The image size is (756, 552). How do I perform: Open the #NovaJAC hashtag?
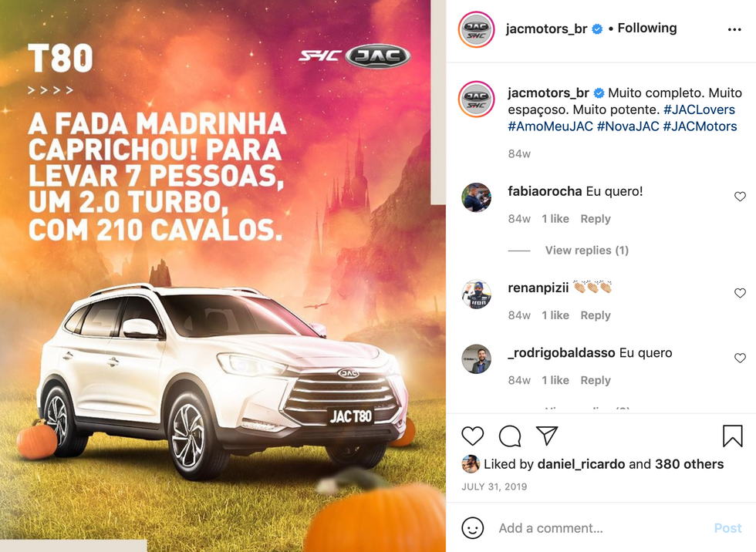[628, 126]
